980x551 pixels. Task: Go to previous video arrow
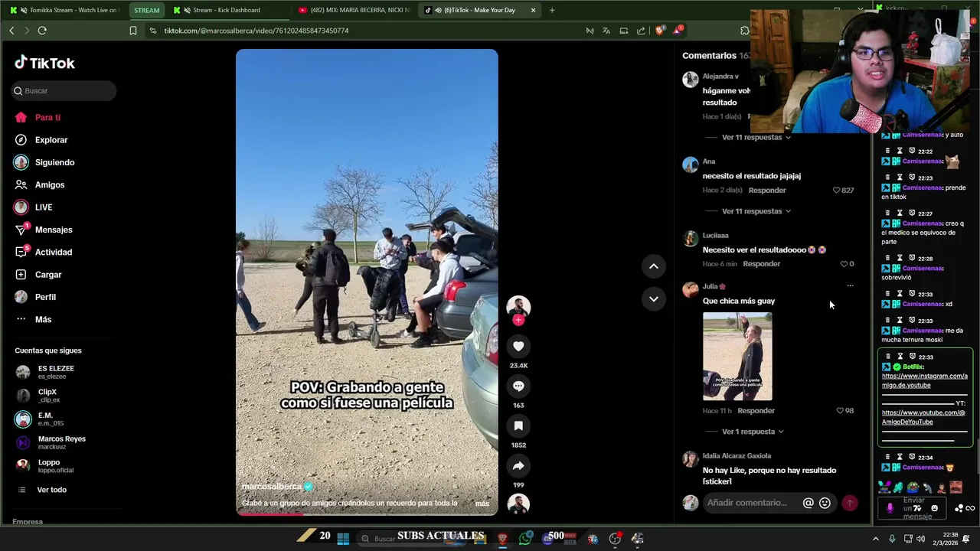coord(654,266)
